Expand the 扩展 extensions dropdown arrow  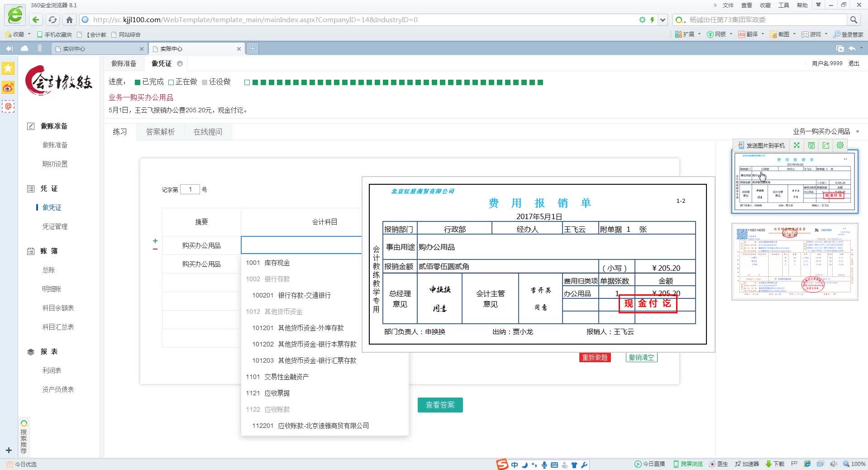click(699, 34)
